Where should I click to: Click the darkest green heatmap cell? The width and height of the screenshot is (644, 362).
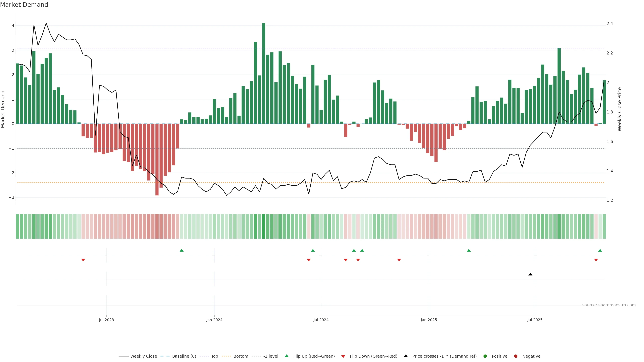[263, 226]
